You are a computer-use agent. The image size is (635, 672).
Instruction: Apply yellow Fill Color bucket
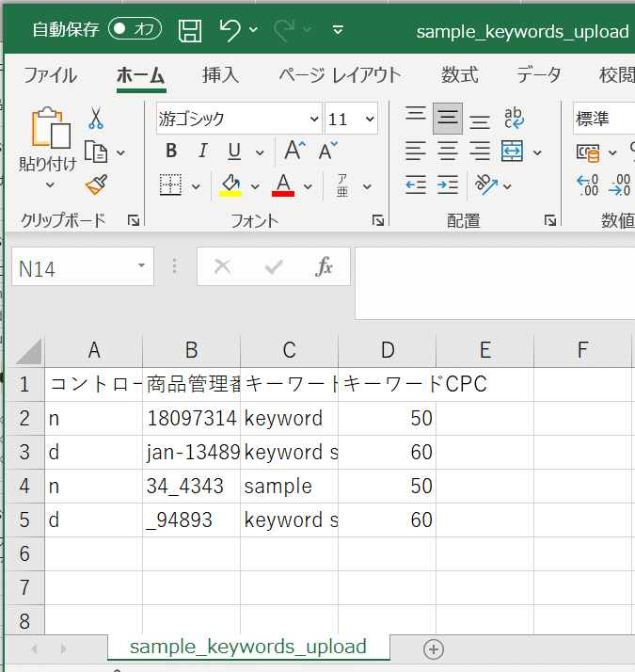pyautogui.click(x=230, y=185)
